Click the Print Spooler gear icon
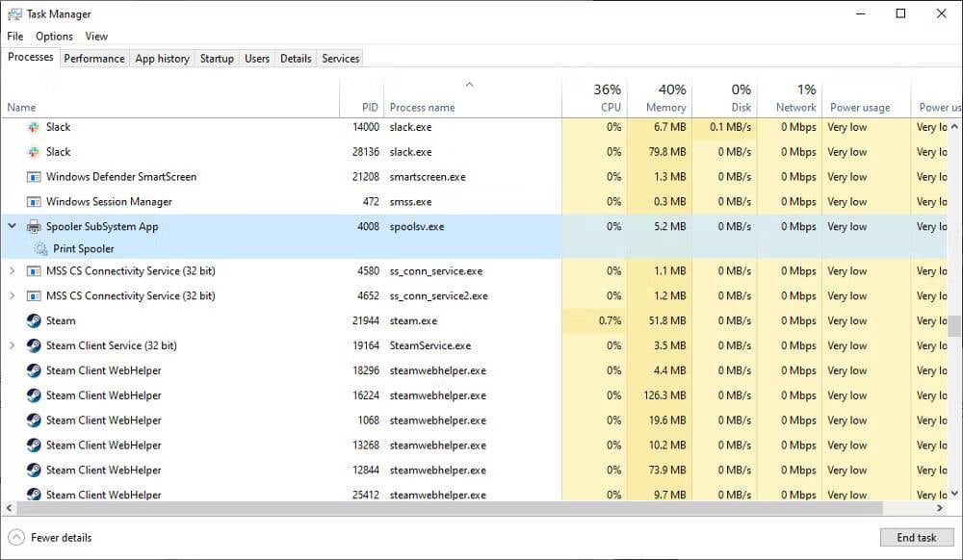This screenshot has width=963, height=560. pyautogui.click(x=39, y=248)
